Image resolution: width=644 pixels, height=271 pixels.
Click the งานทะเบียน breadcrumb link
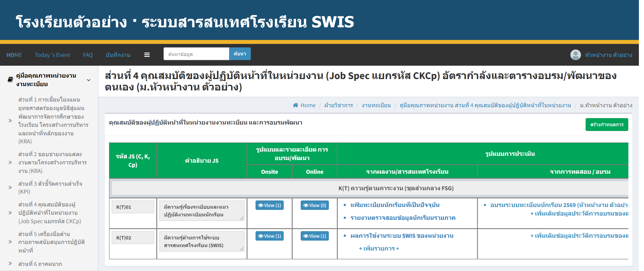(x=376, y=105)
